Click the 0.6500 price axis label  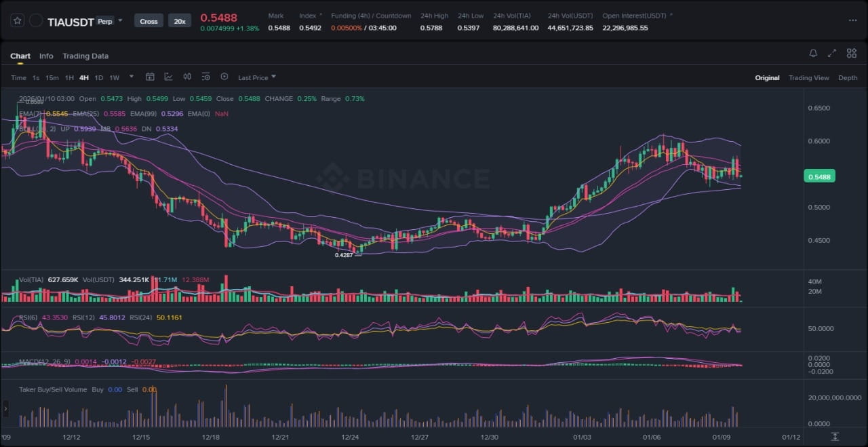(x=818, y=109)
